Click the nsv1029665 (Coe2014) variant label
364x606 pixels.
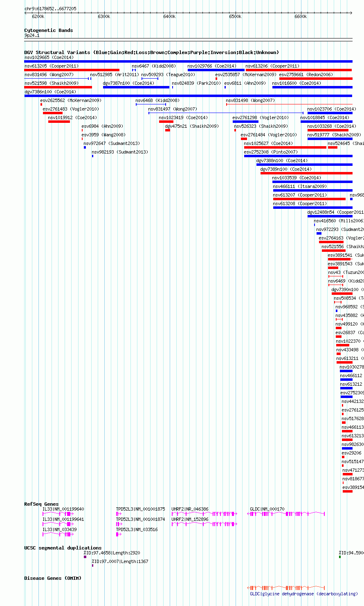pyautogui.click(x=49, y=57)
